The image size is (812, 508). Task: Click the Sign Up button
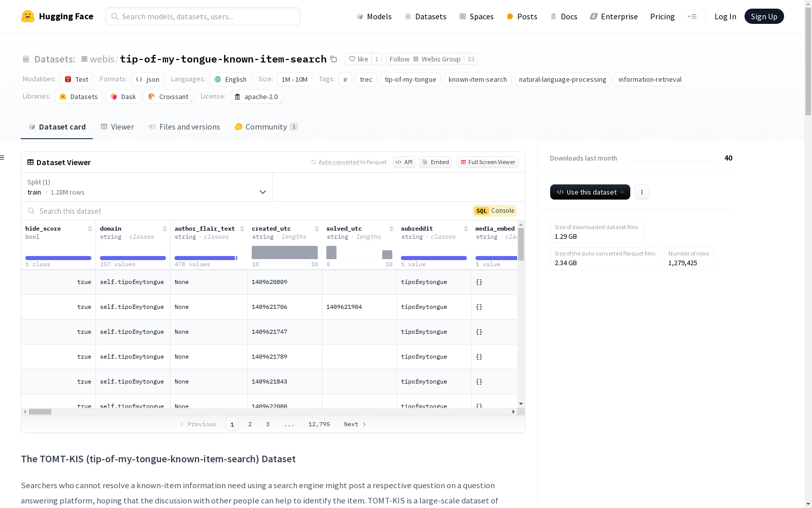coord(764,16)
